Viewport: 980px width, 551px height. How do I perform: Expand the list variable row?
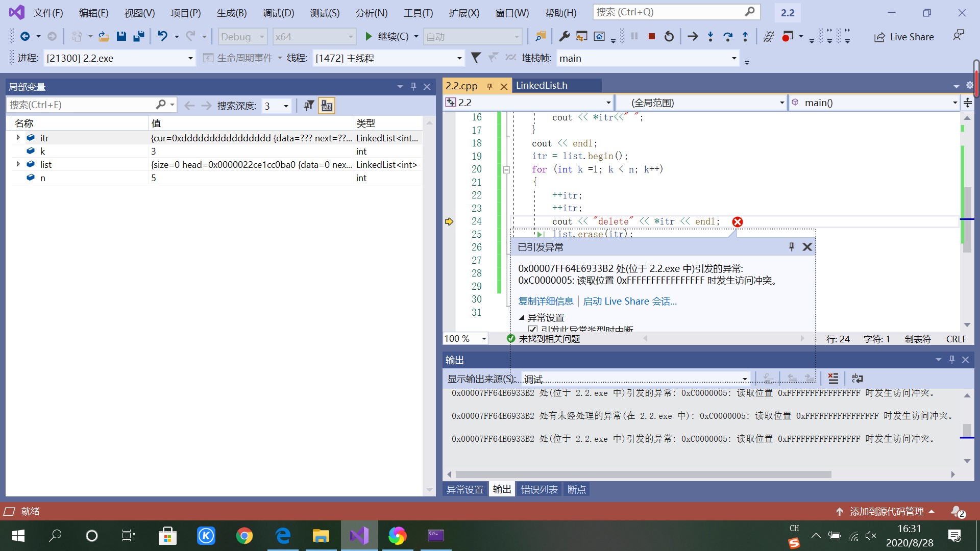point(18,164)
